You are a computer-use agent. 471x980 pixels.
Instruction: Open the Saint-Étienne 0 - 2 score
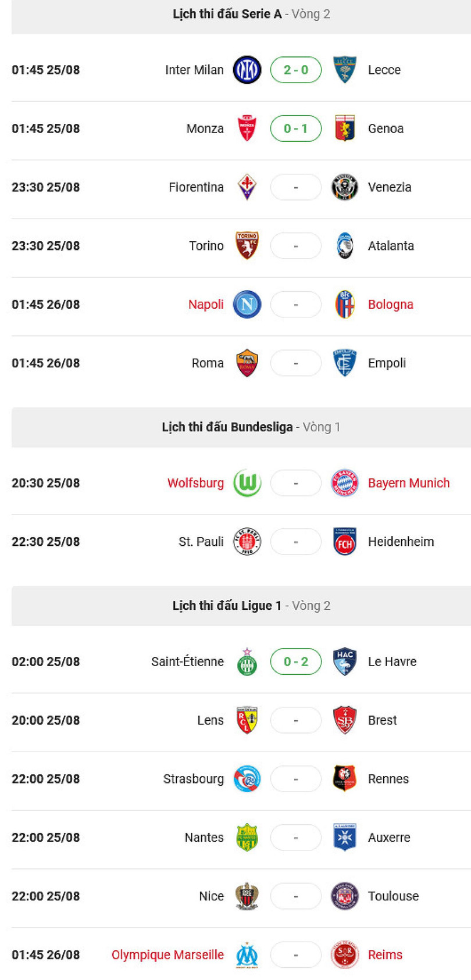click(x=296, y=661)
